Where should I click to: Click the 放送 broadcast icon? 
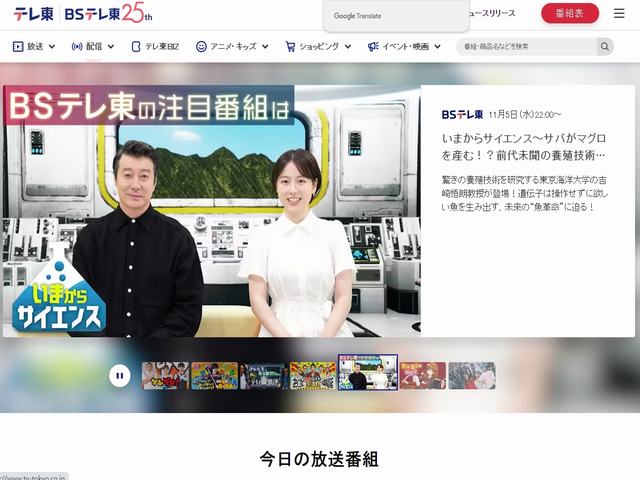click(18, 47)
